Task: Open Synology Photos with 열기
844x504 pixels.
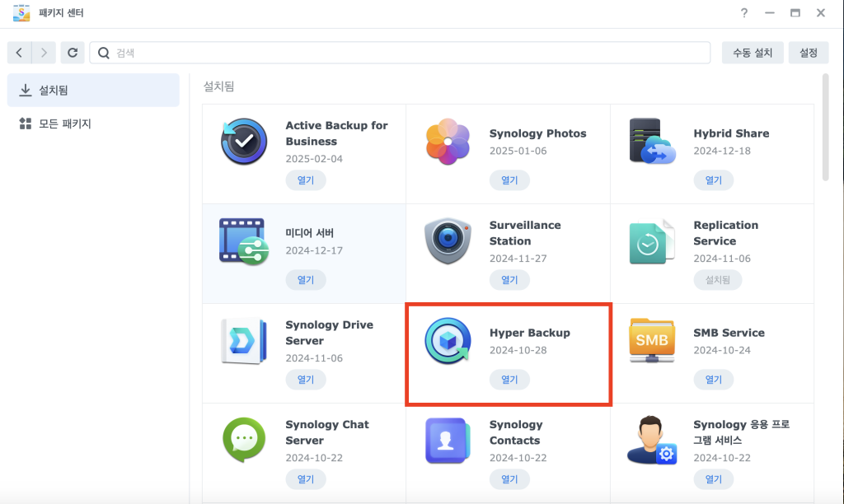Action: (509, 180)
